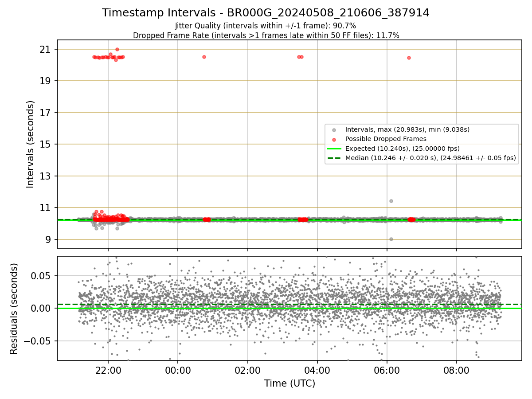
Task: Select the "Dropped Frame Rate" 11.7% subtitle line
Action: tap(266, 35)
